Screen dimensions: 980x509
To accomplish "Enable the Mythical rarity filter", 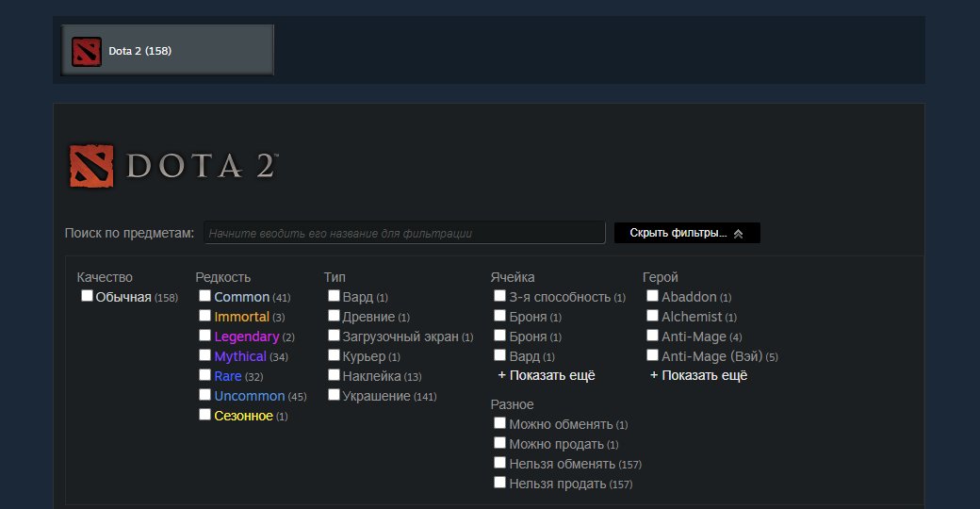I will pos(205,355).
